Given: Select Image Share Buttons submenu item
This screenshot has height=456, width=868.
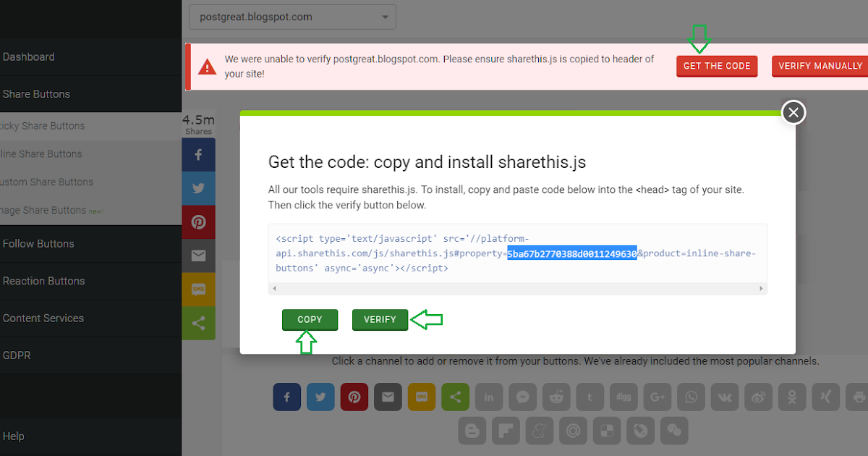Looking at the screenshot, I should [x=90, y=211].
